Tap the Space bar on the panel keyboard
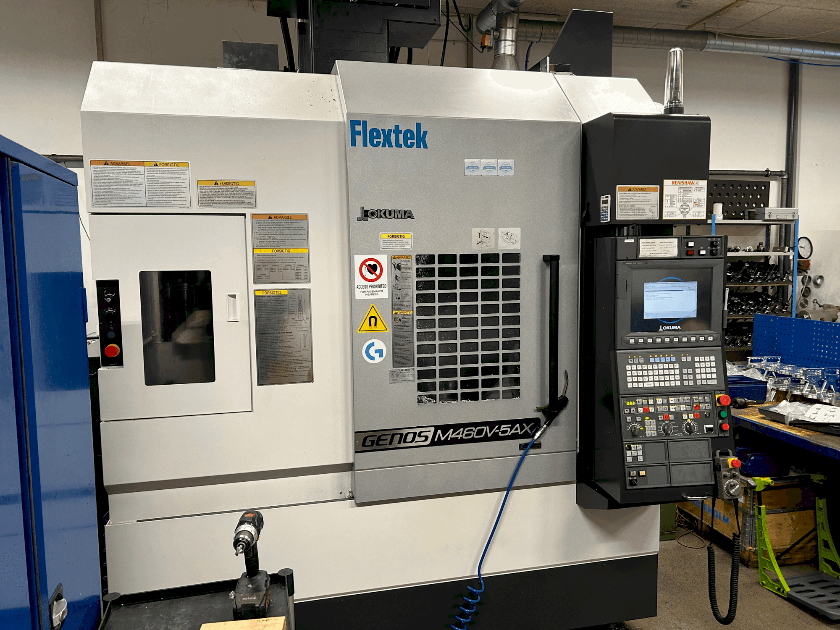This screenshot has height=630, width=840. (x=648, y=385)
